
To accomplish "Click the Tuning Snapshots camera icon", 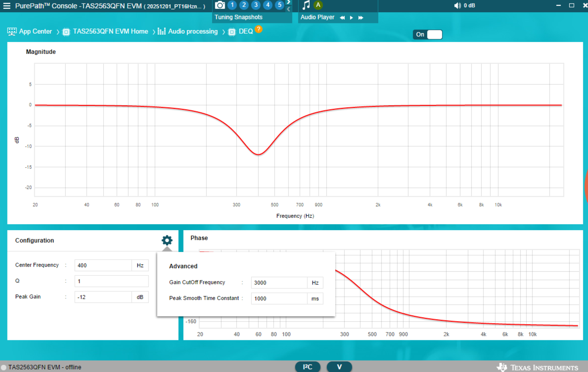I will 220,5.
